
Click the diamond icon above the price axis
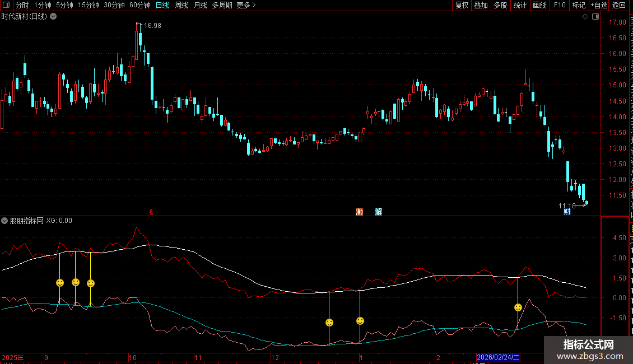click(585, 17)
